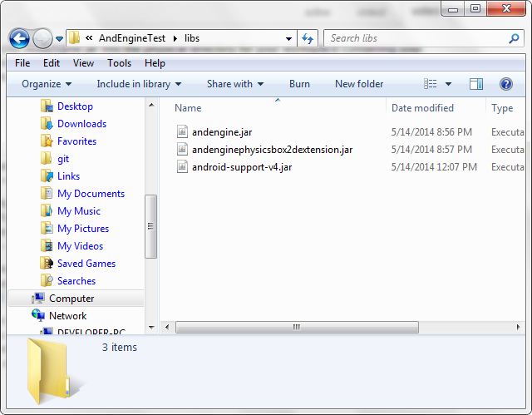Click the Favorites star folder icon
This screenshot has height=415, width=532.
[x=47, y=141]
